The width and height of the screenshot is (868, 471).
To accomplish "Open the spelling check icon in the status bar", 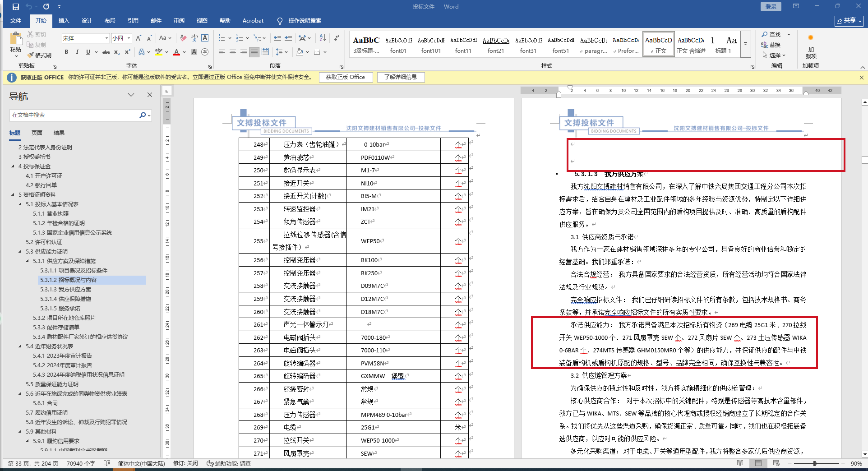I will (x=107, y=463).
